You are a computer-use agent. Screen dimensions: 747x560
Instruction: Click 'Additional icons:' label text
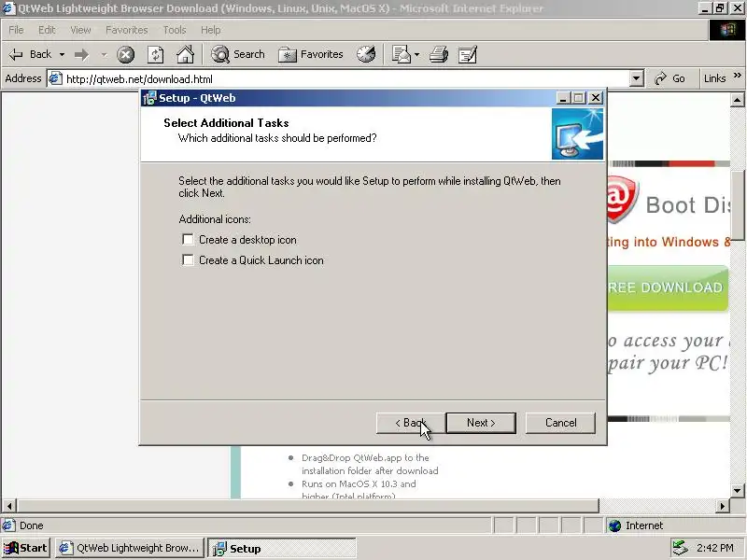[x=215, y=219]
